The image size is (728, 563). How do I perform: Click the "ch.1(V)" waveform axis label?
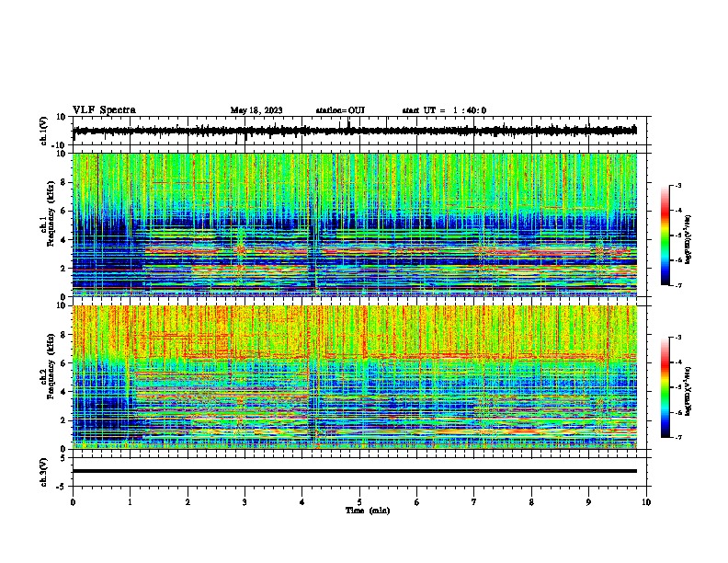[x=44, y=131]
